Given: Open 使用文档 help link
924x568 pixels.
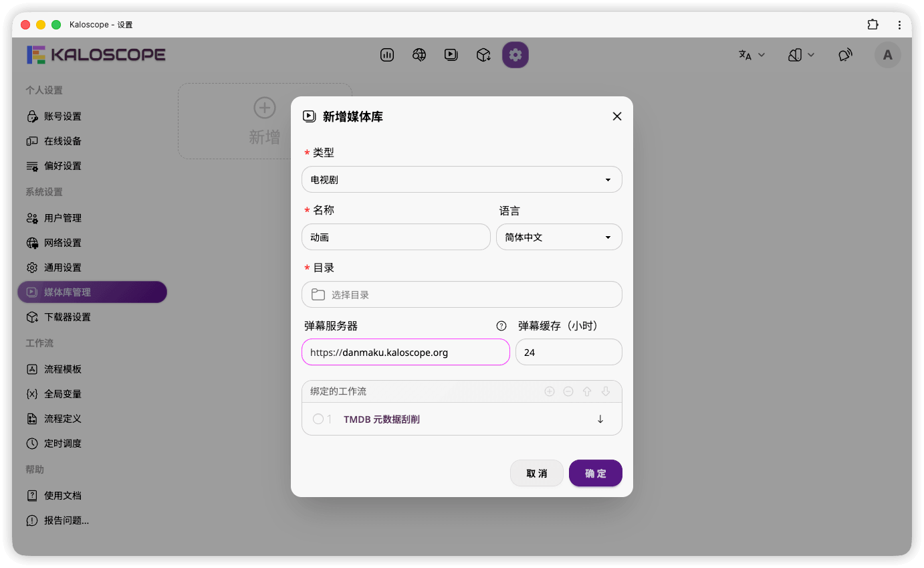Looking at the screenshot, I should 92,496.
